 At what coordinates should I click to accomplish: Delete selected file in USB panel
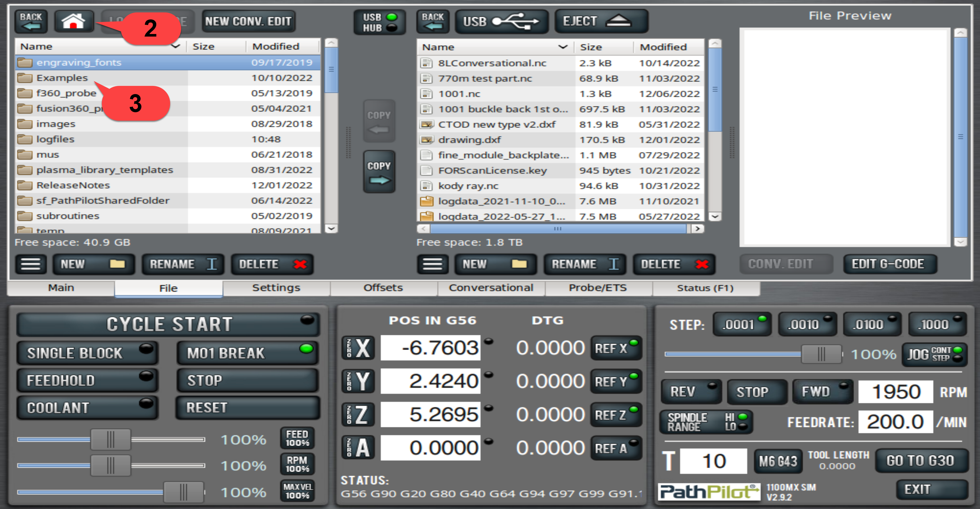click(x=673, y=264)
